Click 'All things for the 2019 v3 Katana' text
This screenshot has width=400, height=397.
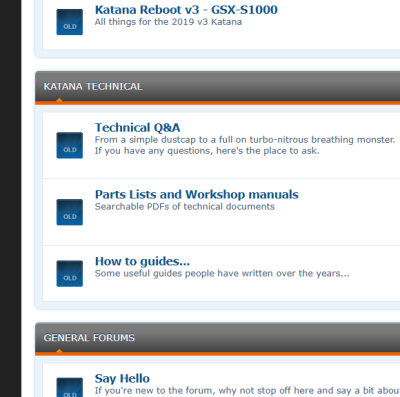tap(168, 22)
